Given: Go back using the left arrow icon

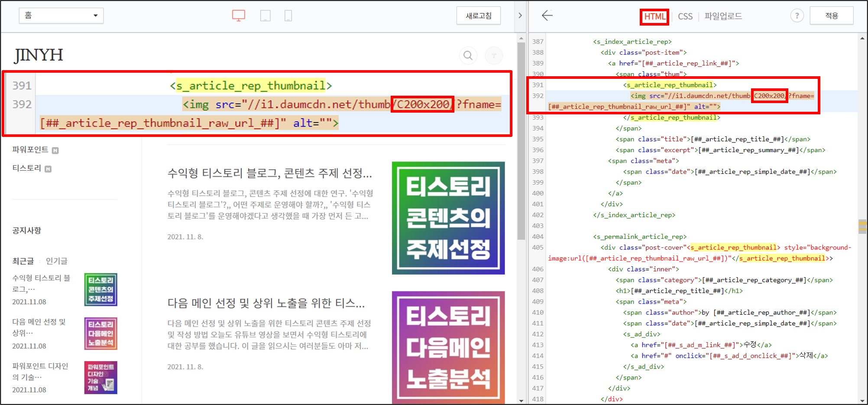Looking at the screenshot, I should click(x=547, y=16).
